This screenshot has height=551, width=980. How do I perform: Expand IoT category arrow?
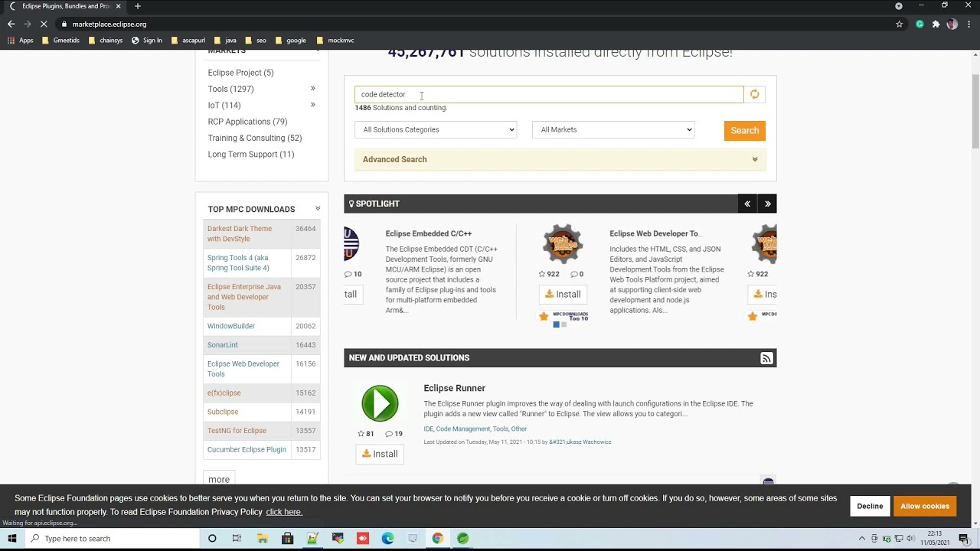click(312, 105)
